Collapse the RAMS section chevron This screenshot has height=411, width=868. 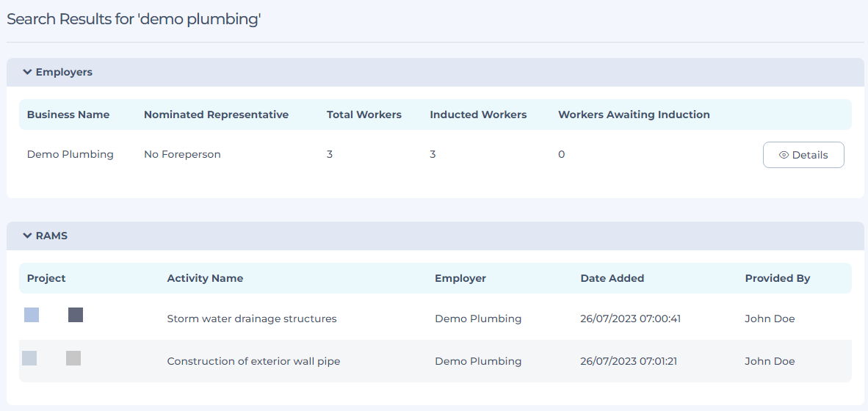[x=27, y=236]
